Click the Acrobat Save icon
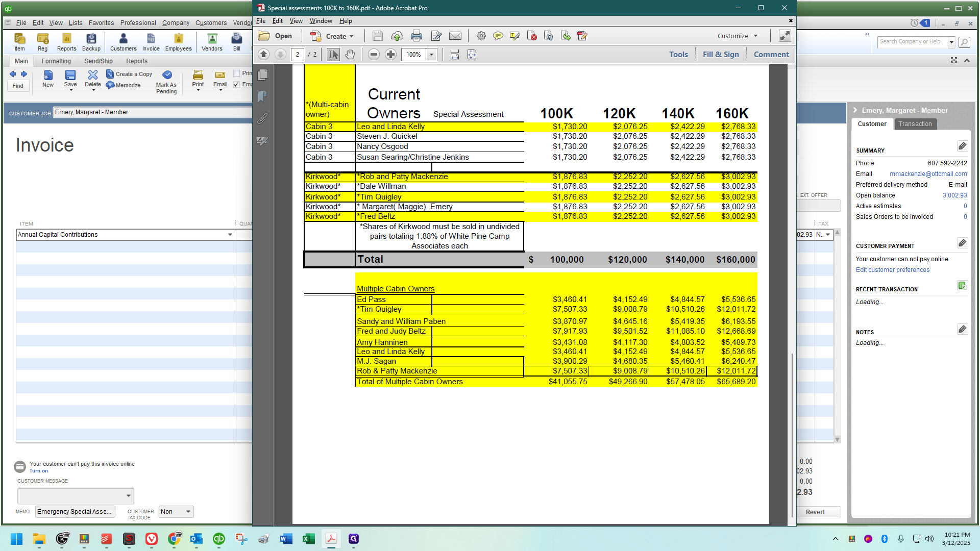Viewport: 980px width, 551px height. tap(377, 36)
